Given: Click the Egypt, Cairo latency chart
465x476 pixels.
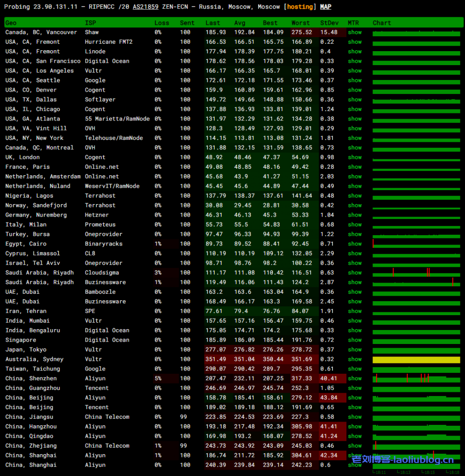Looking at the screenshot, I should (x=416, y=244).
